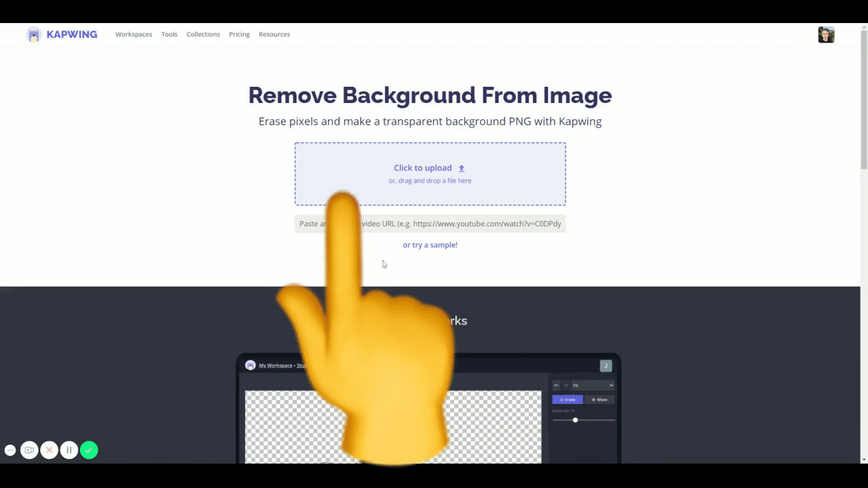Select the Redo icon in the editor
The height and width of the screenshot is (488, 868).
coord(566,385)
